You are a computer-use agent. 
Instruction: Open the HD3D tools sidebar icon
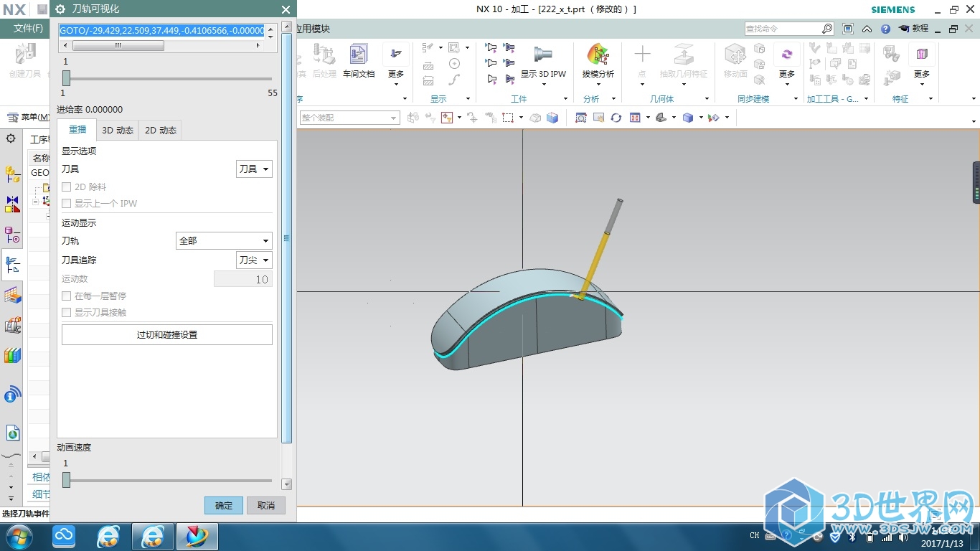click(12, 394)
